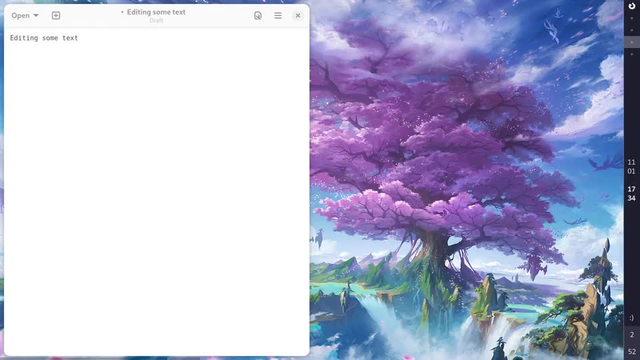Close the text editor window
640x360 pixels.
point(298,16)
